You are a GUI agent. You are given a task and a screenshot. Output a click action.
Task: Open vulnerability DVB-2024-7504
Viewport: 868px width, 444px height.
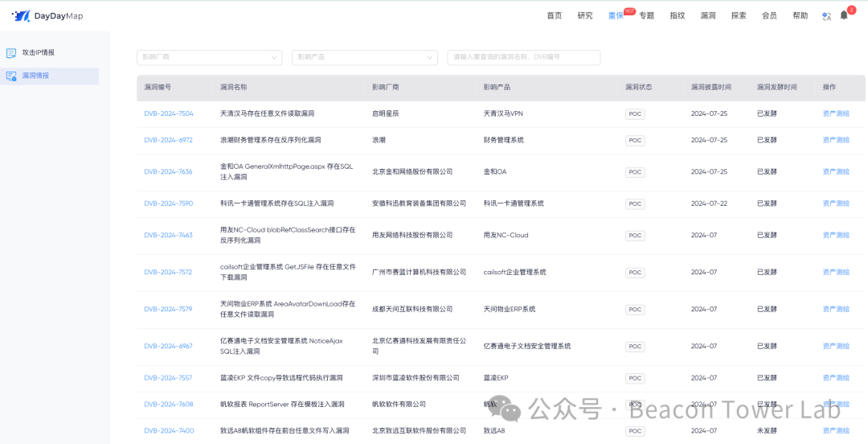click(169, 113)
